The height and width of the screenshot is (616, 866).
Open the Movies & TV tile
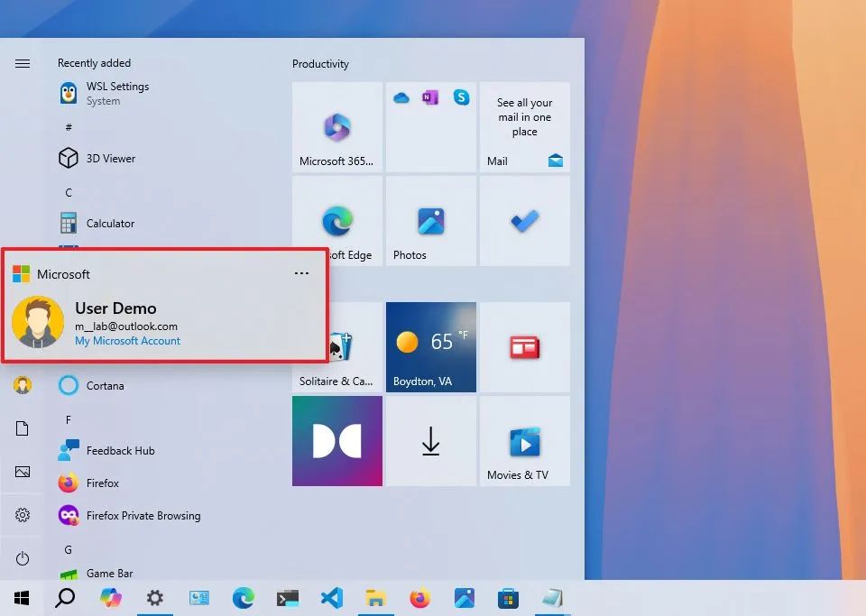pyautogui.click(x=525, y=441)
